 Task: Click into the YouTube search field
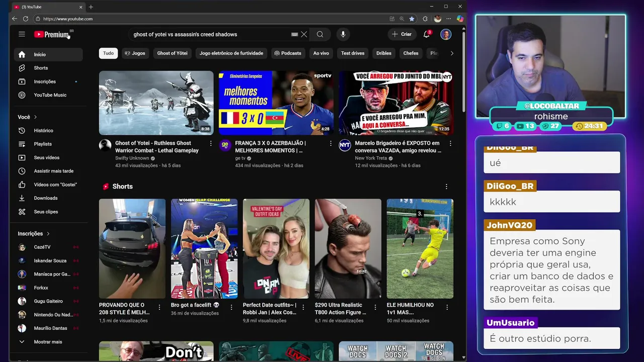209,34
